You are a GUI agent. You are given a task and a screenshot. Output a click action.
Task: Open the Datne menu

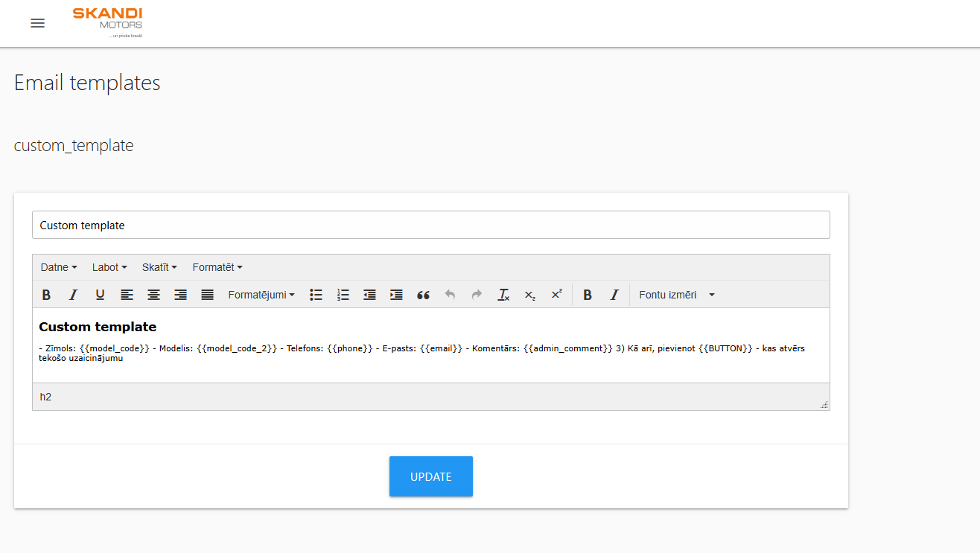(58, 267)
